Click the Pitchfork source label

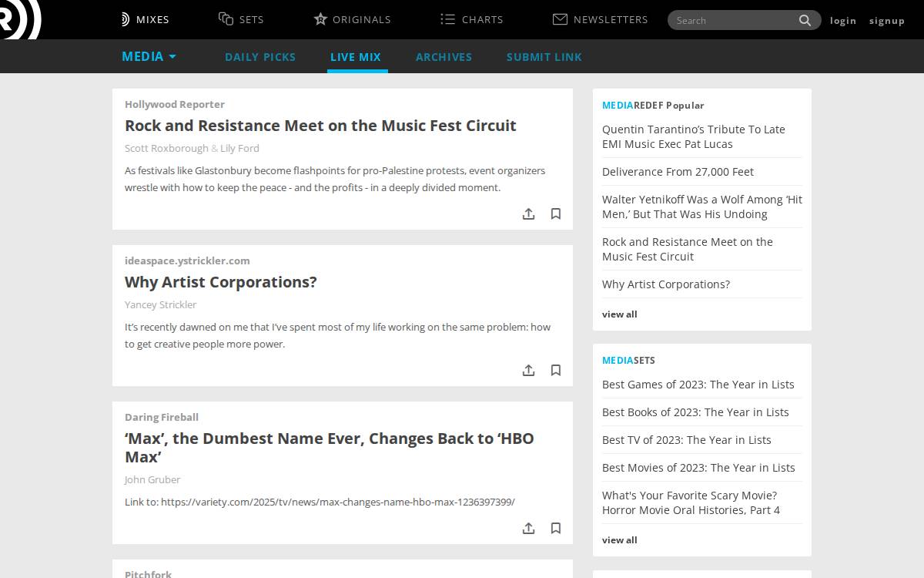point(148,573)
